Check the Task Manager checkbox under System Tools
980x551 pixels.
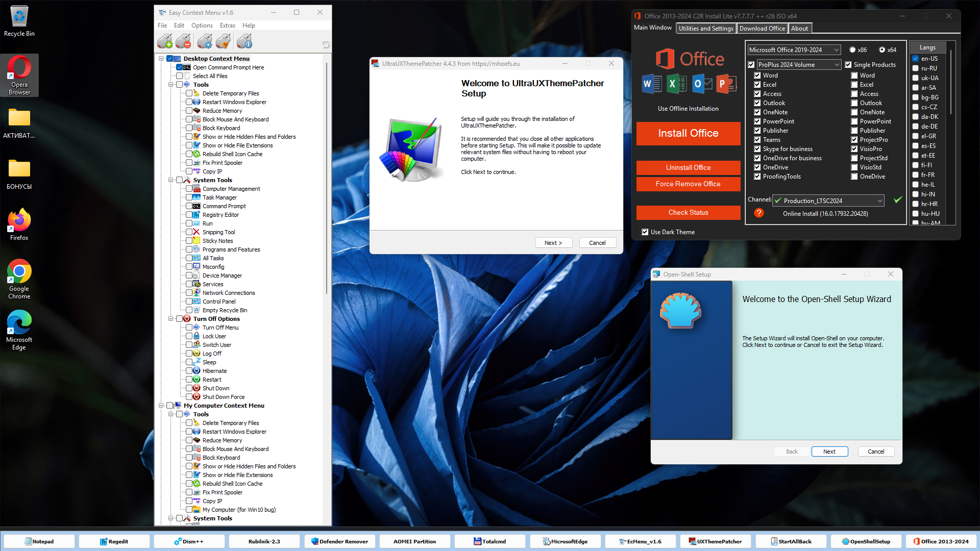point(189,197)
